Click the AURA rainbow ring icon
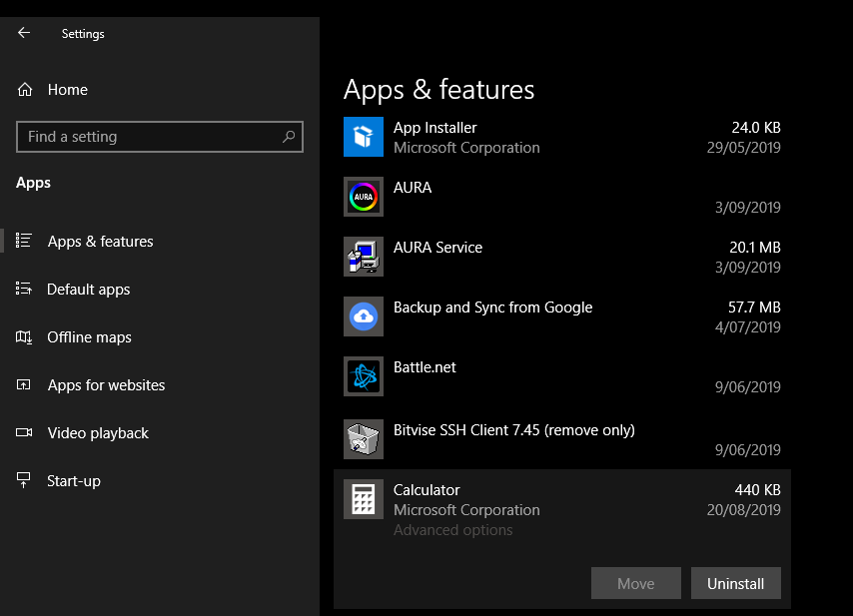Image resolution: width=853 pixels, height=616 pixels. click(364, 197)
